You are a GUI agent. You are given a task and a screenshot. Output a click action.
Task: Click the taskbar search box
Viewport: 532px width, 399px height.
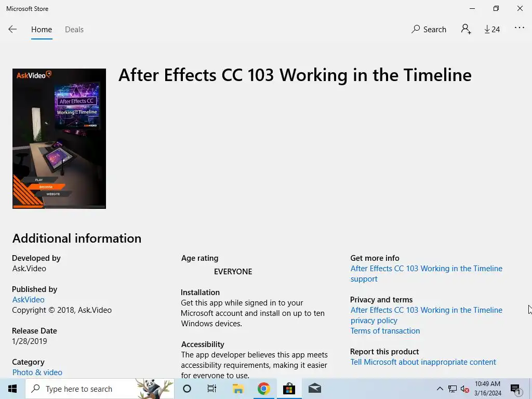tap(100, 389)
